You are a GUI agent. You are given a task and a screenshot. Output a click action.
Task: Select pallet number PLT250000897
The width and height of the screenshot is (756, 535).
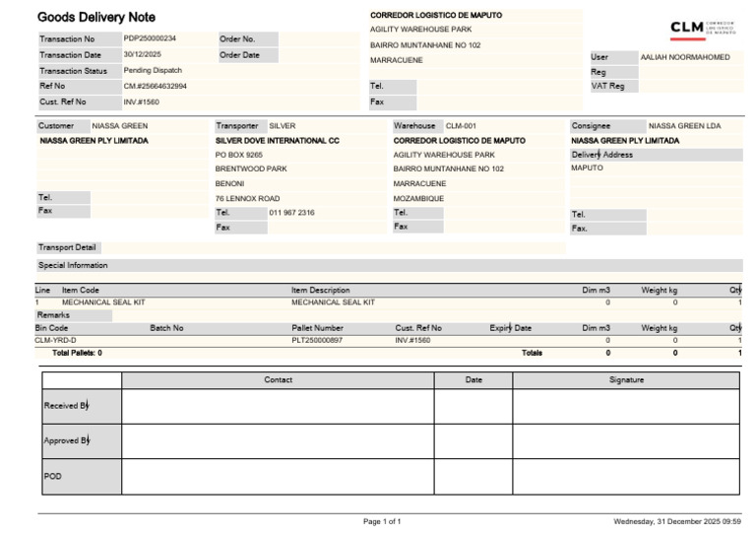[317, 340]
